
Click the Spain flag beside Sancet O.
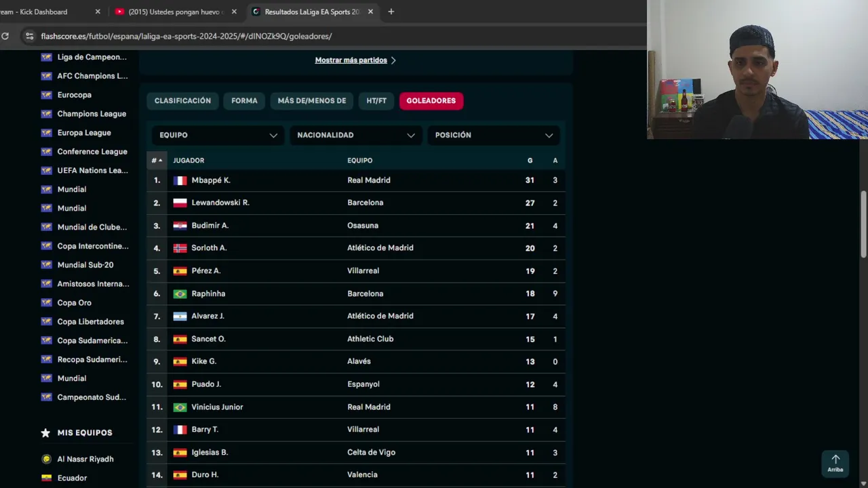180,339
